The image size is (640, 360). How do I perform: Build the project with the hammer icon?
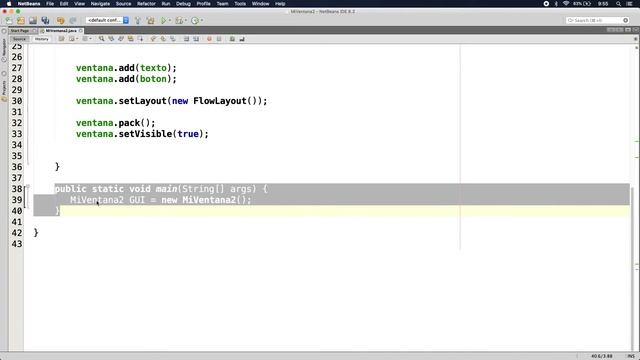138,20
